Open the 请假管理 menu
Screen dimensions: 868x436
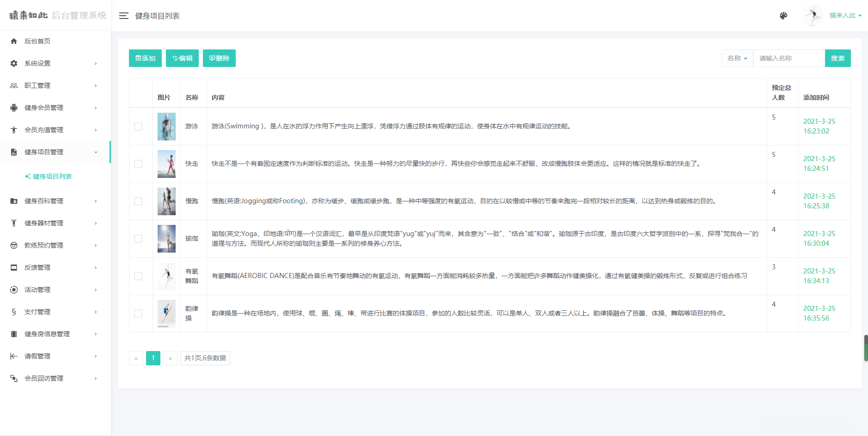click(55, 356)
